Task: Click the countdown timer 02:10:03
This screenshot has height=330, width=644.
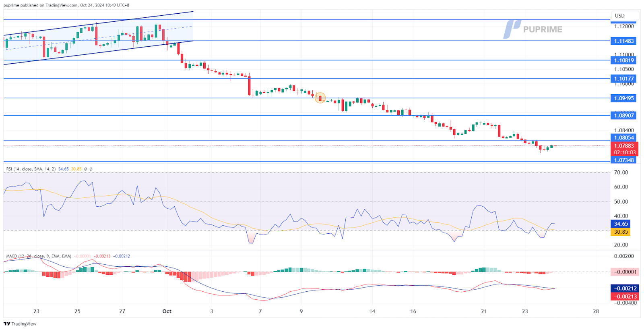Action: 625,153
